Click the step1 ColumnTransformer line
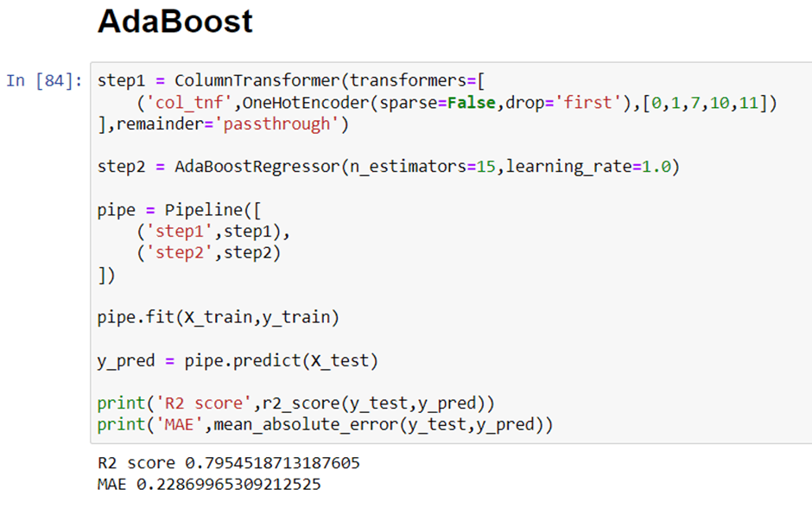The image size is (812, 521). [291, 81]
